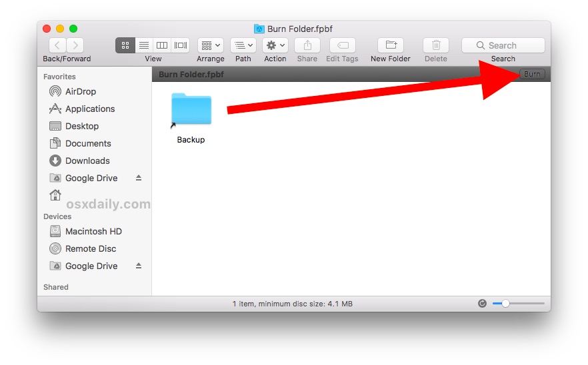Minimize the Finder window
This screenshot has width=588, height=365.
pos(60,29)
